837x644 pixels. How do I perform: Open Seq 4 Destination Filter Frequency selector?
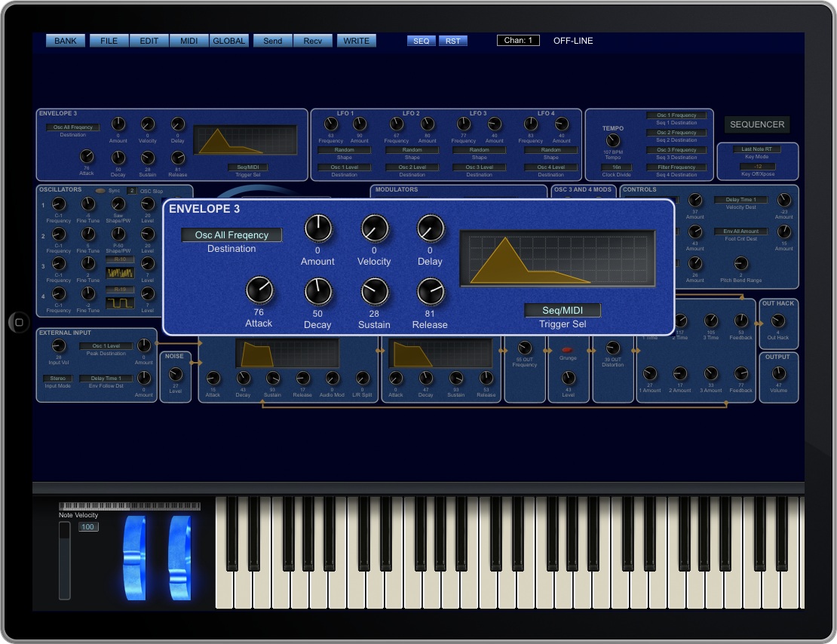(676, 167)
